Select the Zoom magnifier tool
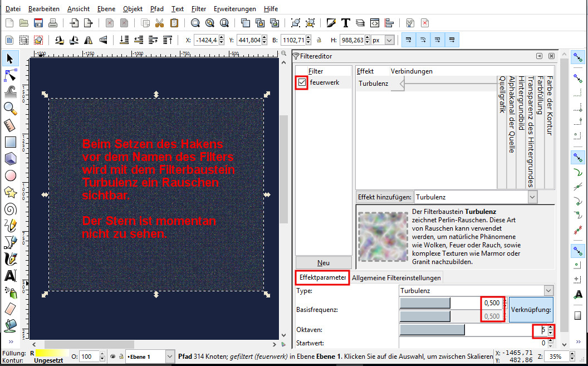This screenshot has width=588, height=366. [10, 109]
